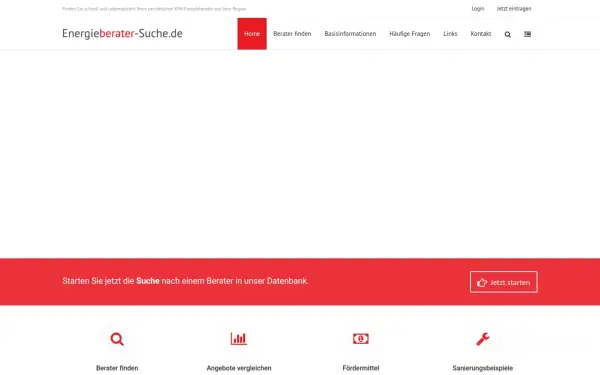The width and height of the screenshot is (600, 375).
Task: Open Berater finden in the navigation
Action: (x=292, y=34)
